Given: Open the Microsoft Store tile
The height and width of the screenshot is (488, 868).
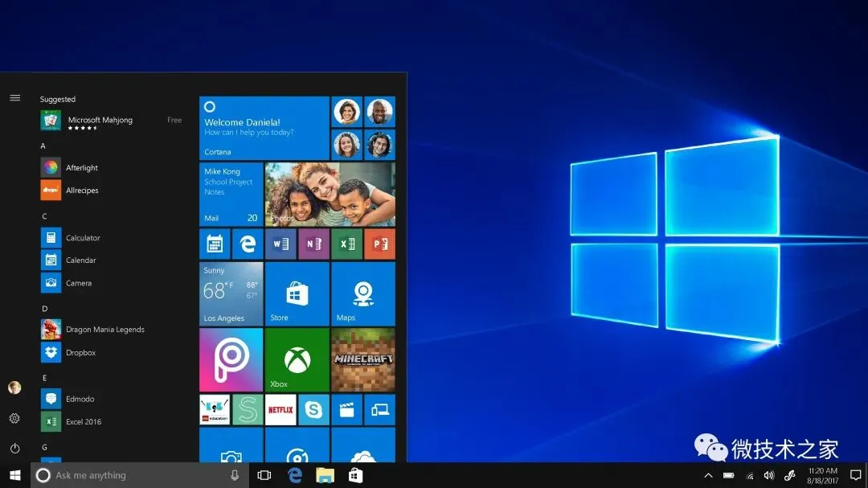Looking at the screenshot, I should click(x=297, y=293).
